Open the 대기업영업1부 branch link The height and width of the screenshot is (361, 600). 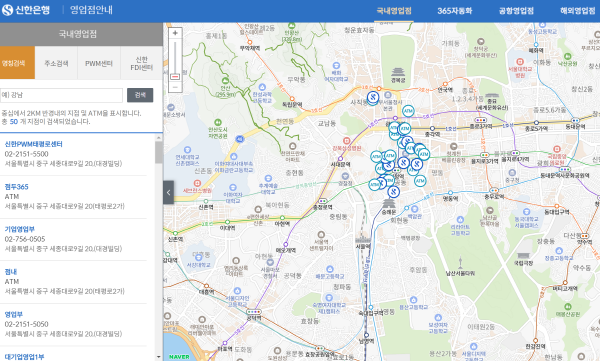click(24, 356)
